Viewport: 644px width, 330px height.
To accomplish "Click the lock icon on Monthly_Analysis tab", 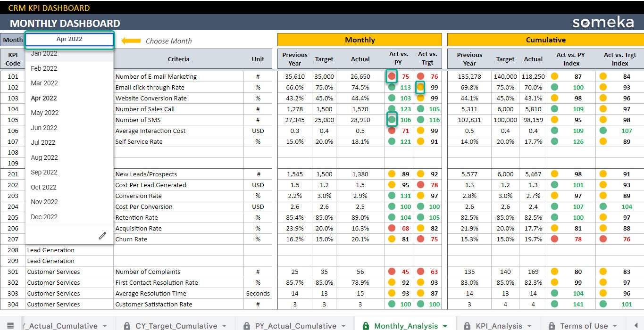I will coord(366,325).
